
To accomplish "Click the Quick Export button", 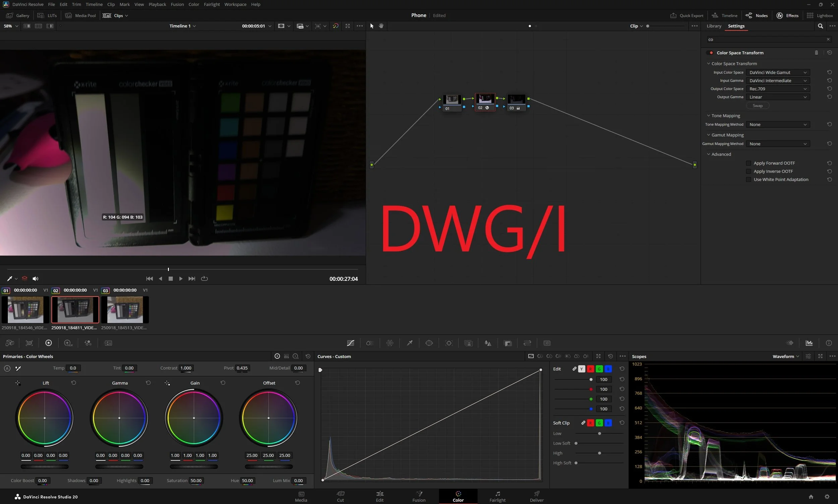I will 686,15.
